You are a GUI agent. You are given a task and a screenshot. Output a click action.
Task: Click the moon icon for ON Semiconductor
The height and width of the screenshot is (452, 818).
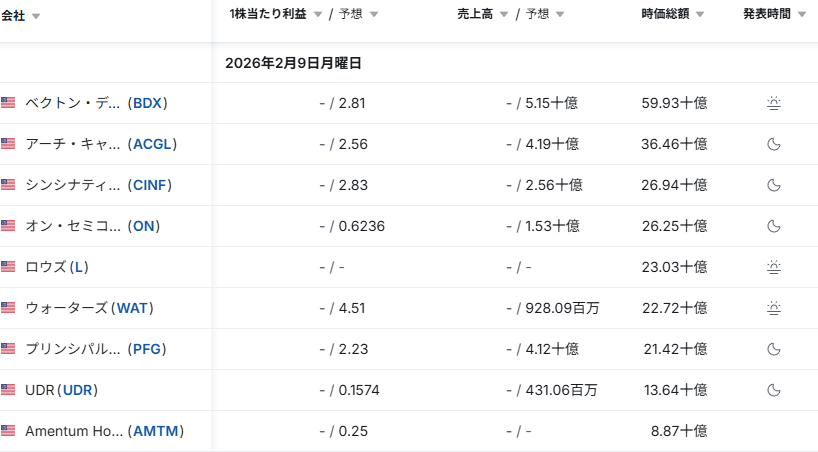pyautogui.click(x=773, y=226)
